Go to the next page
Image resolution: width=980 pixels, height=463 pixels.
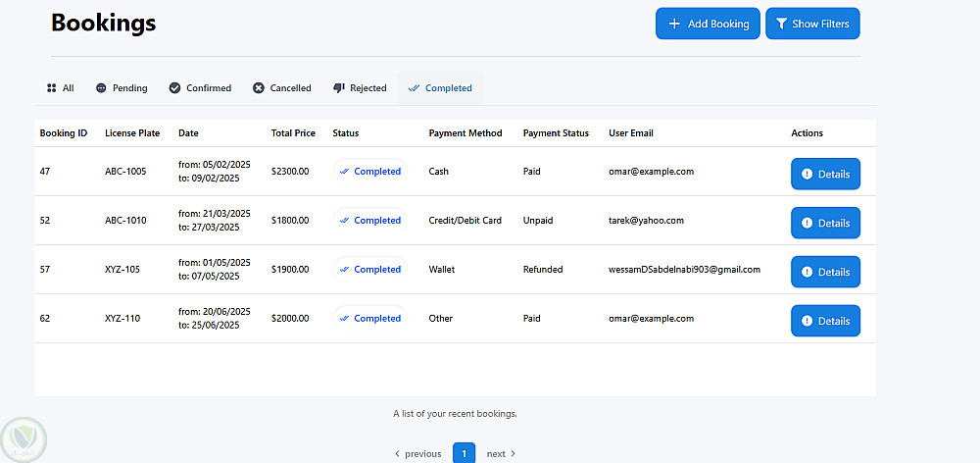(x=501, y=454)
